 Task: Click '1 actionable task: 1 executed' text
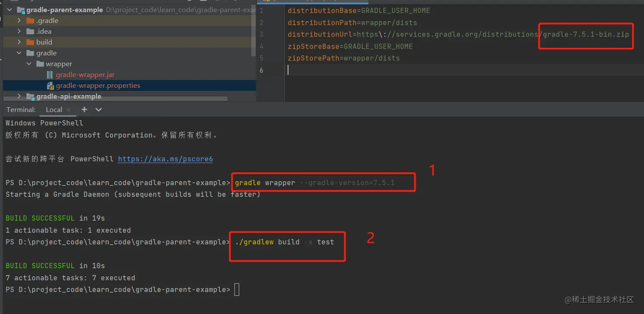coord(68,230)
